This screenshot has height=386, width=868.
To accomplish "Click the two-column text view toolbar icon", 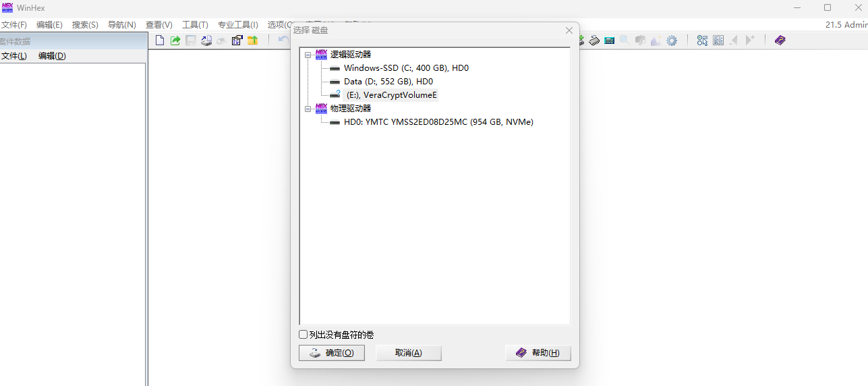I will pos(718,40).
